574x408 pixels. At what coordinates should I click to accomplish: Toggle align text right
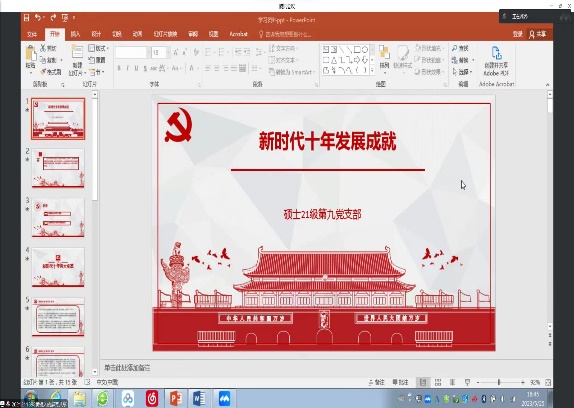[226, 68]
